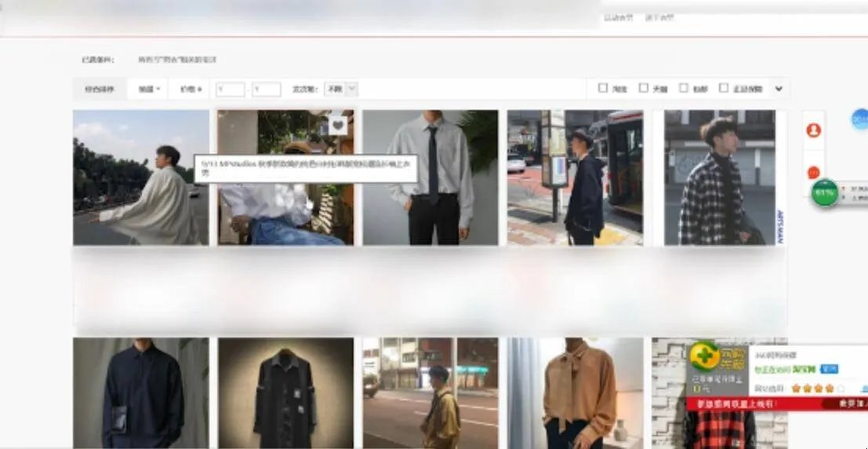Viewport: 868px width, 449px height.
Task: Open the 发货地 location dropdown
Action: [x=341, y=89]
